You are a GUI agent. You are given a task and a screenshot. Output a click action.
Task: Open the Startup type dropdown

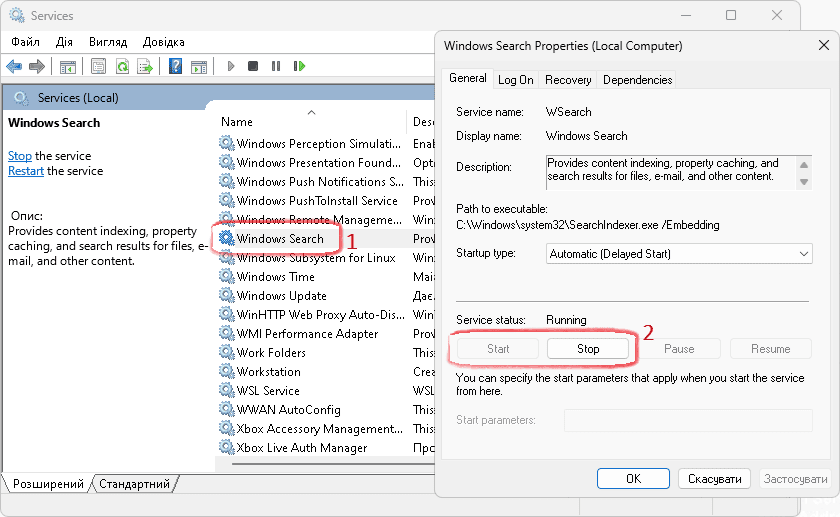click(x=679, y=253)
